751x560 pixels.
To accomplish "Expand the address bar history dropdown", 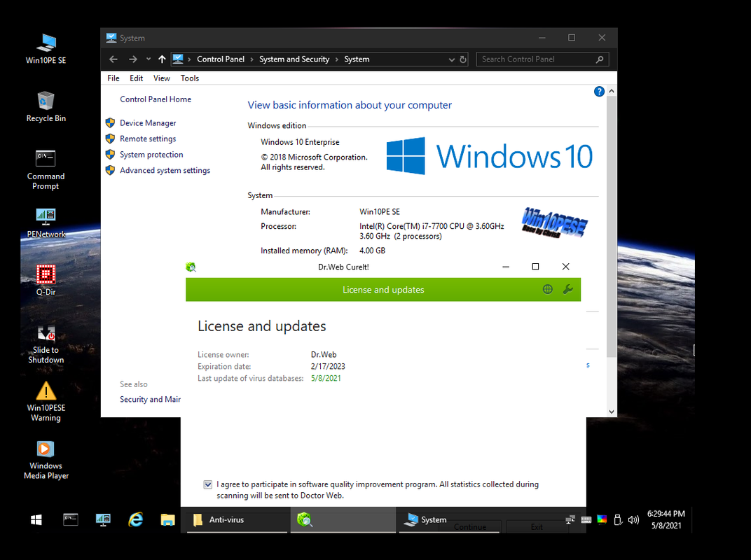I will [x=451, y=59].
